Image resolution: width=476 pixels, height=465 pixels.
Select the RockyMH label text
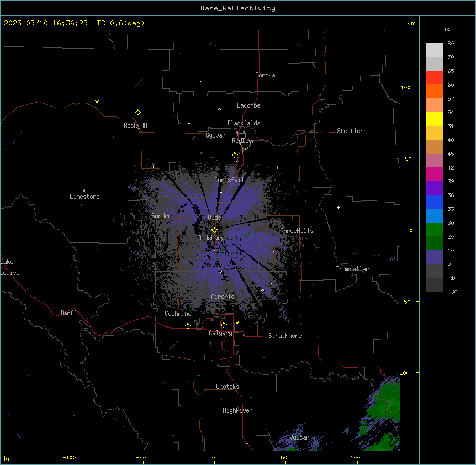click(x=135, y=125)
